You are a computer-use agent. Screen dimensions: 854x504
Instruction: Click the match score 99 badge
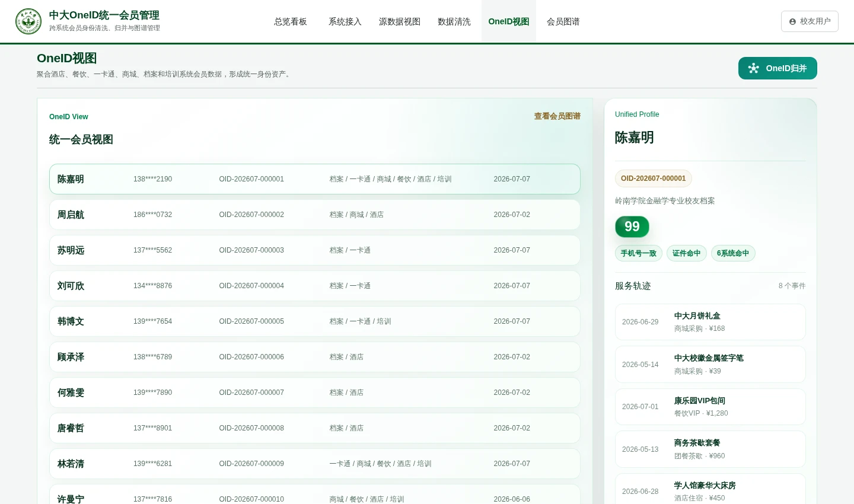pyautogui.click(x=632, y=227)
